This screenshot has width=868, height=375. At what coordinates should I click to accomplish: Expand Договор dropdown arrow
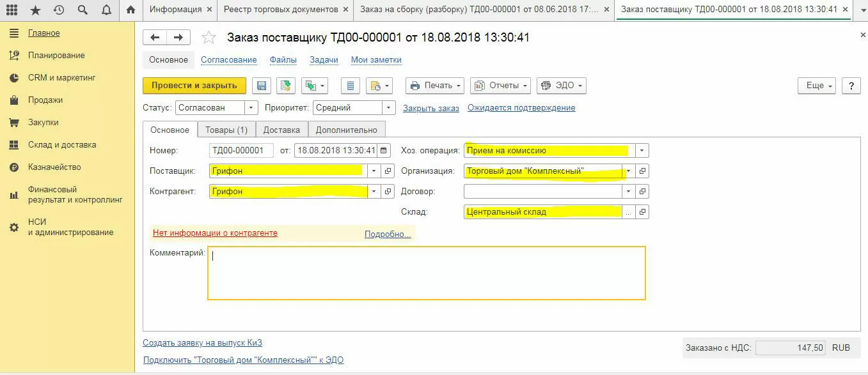tap(629, 192)
